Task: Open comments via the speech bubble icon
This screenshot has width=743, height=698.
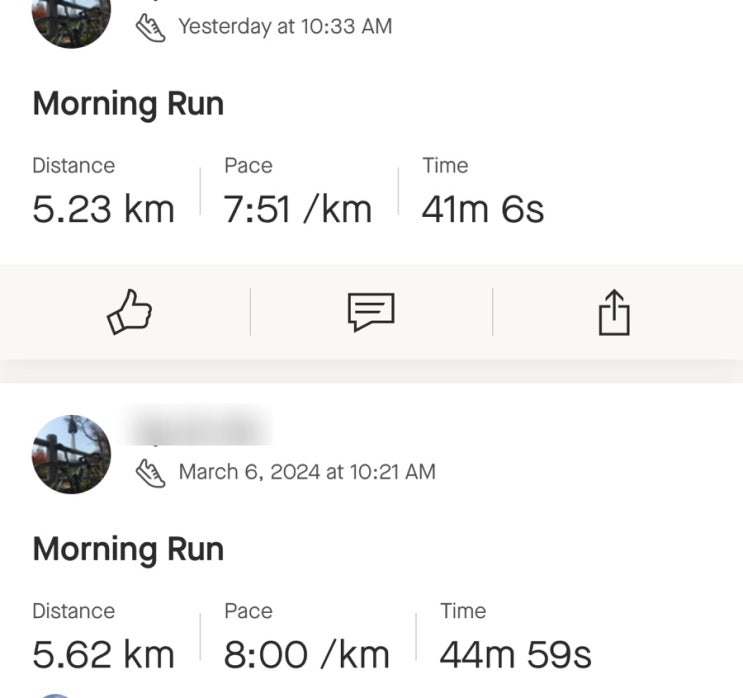Action: tap(371, 314)
